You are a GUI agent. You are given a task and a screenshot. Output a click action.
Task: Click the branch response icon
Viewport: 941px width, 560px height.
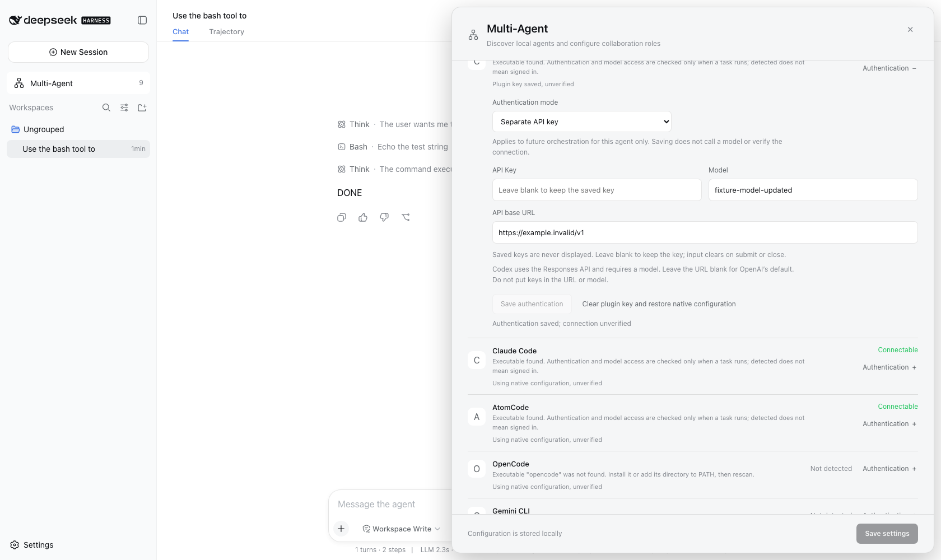pos(406,217)
